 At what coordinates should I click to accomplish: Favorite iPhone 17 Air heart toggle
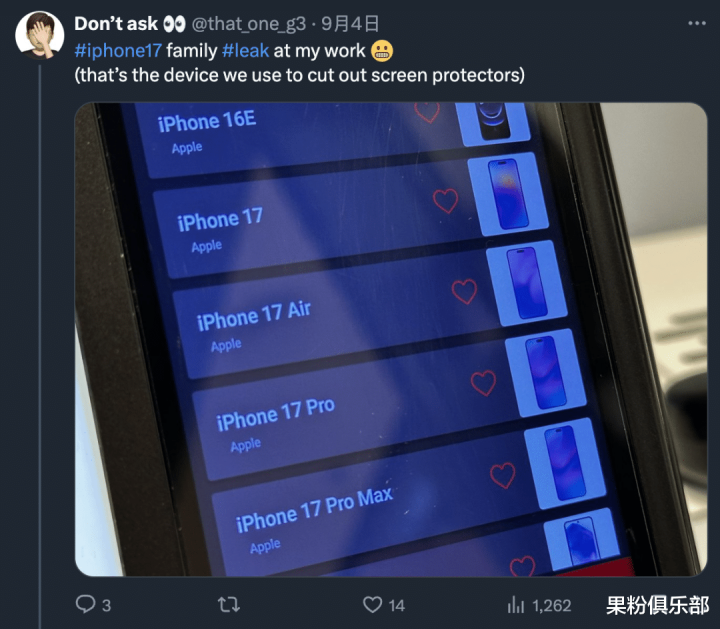pyautogui.click(x=464, y=292)
